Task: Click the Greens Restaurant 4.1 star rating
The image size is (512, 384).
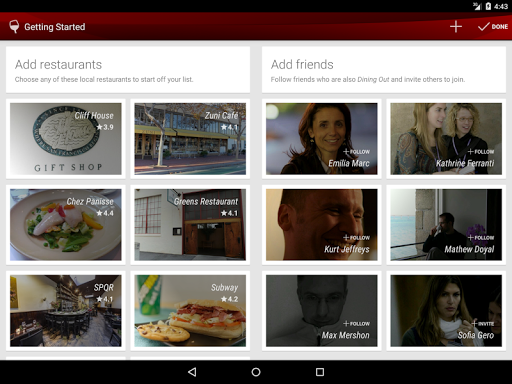Action: [x=229, y=213]
